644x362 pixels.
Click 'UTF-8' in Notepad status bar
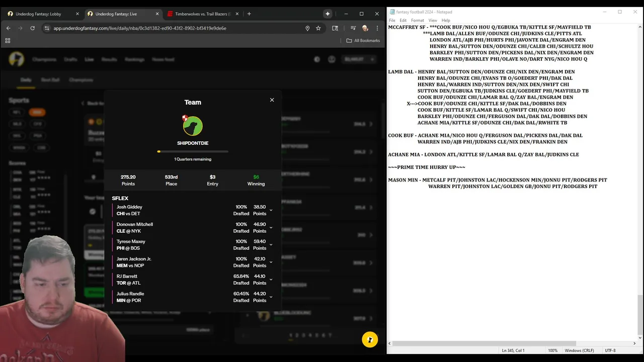(610, 350)
